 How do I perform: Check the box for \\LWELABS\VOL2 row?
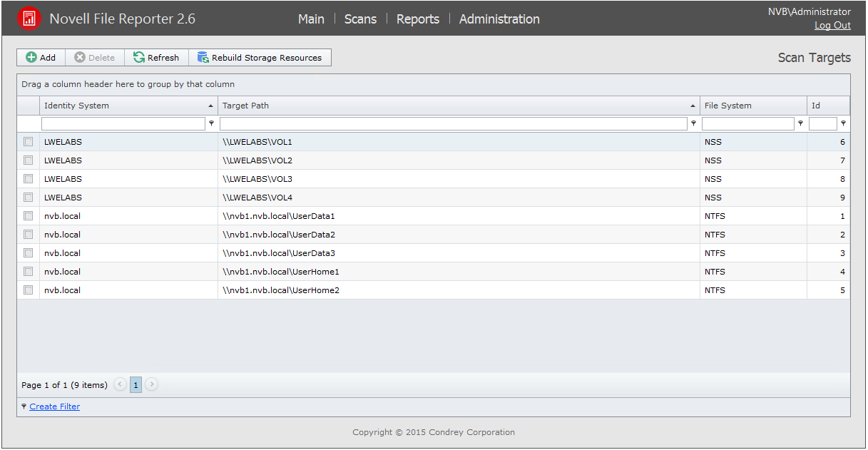coord(29,160)
